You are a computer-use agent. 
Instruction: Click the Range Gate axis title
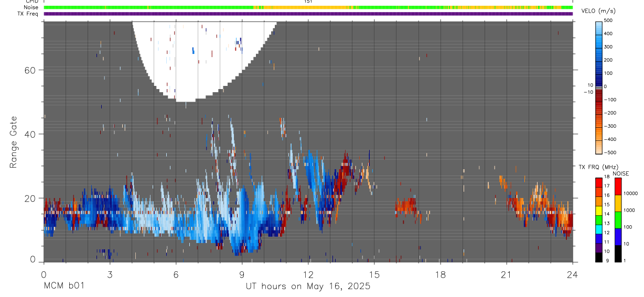point(14,142)
